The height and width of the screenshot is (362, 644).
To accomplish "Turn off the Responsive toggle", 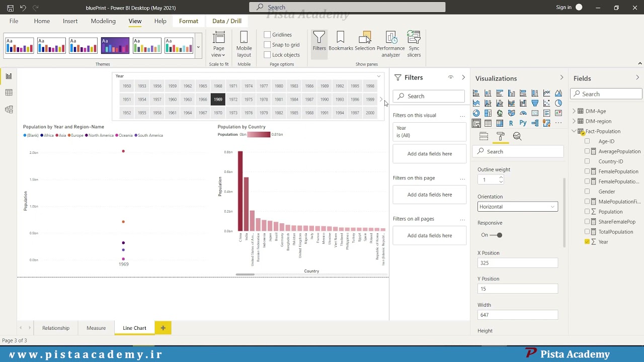I will [497, 235].
